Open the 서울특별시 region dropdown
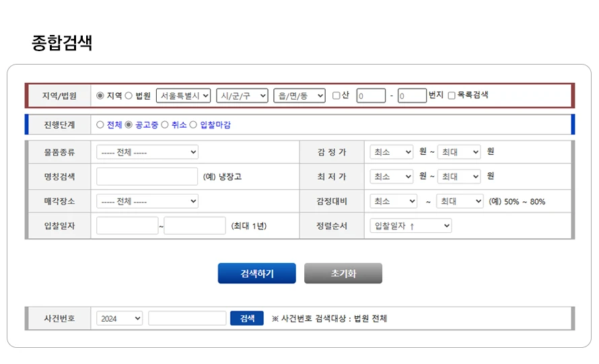The height and width of the screenshot is (364, 599). coord(183,96)
